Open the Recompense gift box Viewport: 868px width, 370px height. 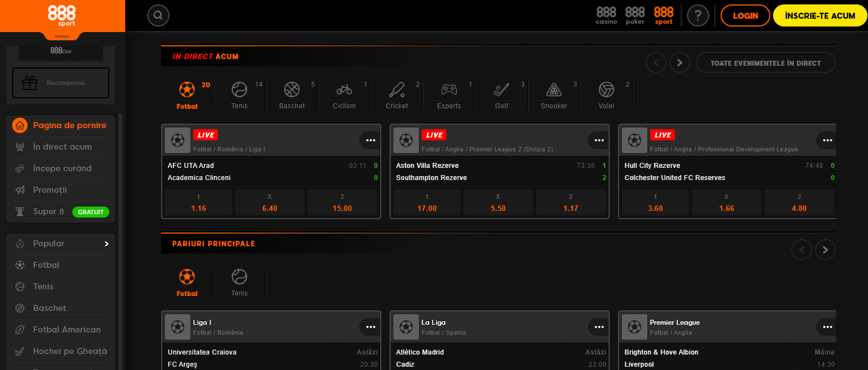pyautogui.click(x=61, y=83)
